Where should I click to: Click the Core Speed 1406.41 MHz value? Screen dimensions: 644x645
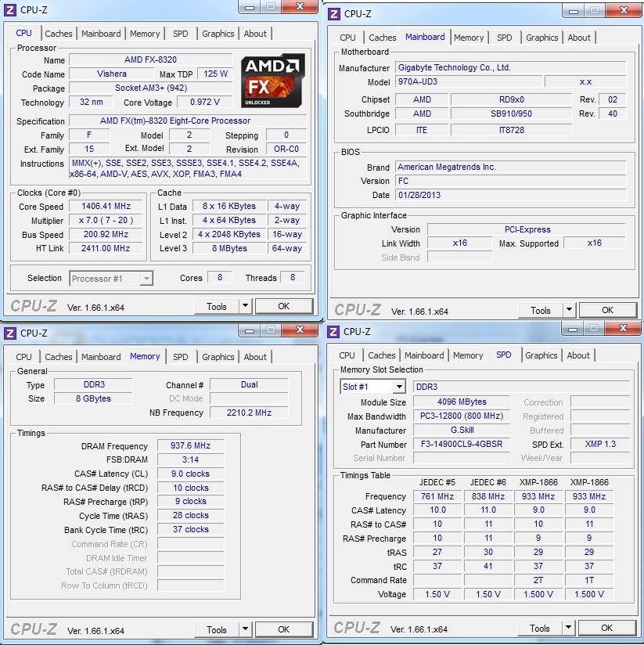(106, 206)
